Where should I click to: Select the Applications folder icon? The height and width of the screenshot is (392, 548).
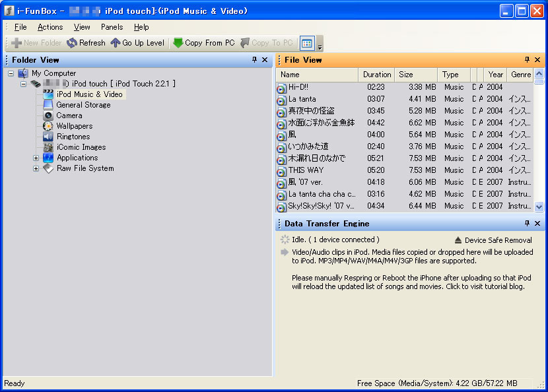[48, 158]
